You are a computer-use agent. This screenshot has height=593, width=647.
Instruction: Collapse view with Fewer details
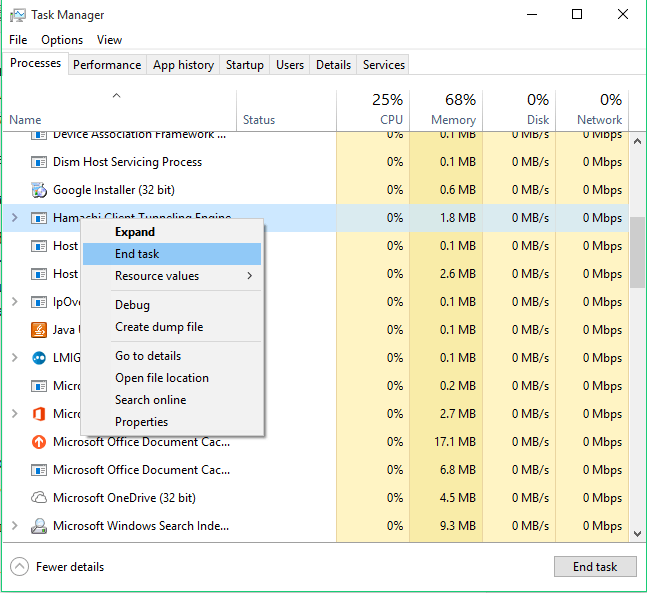[59, 567]
